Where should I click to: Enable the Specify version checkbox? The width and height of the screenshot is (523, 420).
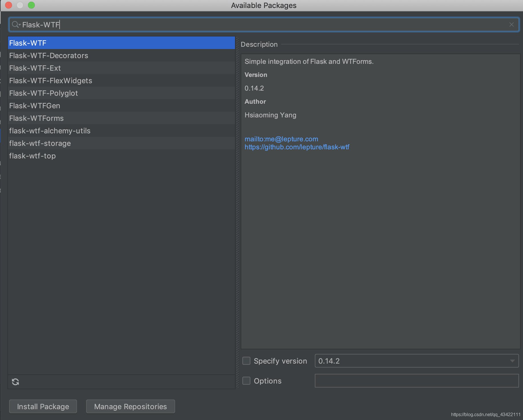246,361
